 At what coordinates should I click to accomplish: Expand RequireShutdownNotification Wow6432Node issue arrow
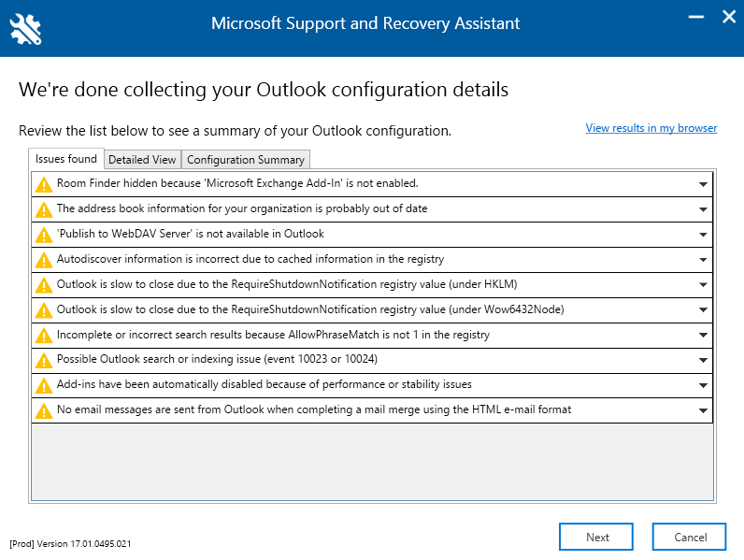click(703, 309)
